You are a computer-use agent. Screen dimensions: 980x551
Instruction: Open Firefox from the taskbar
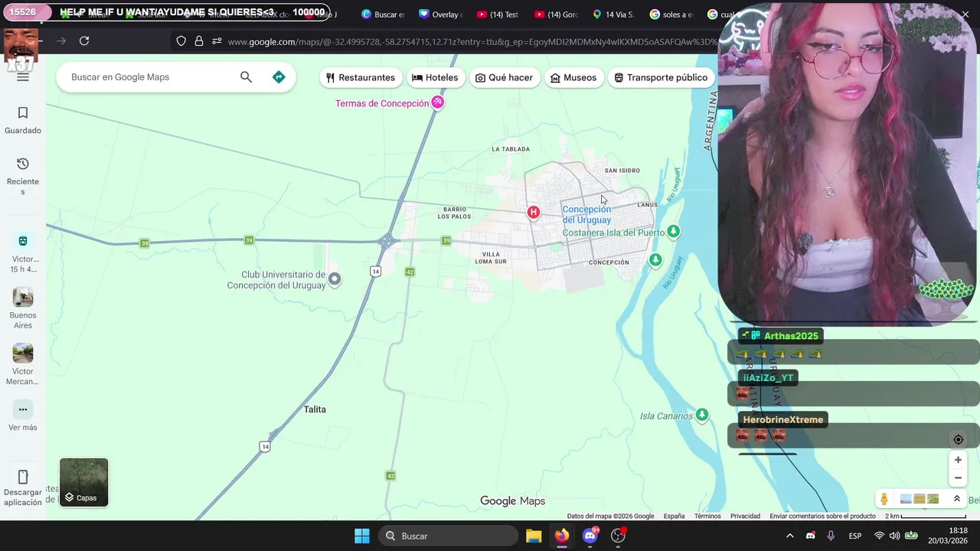[562, 536]
